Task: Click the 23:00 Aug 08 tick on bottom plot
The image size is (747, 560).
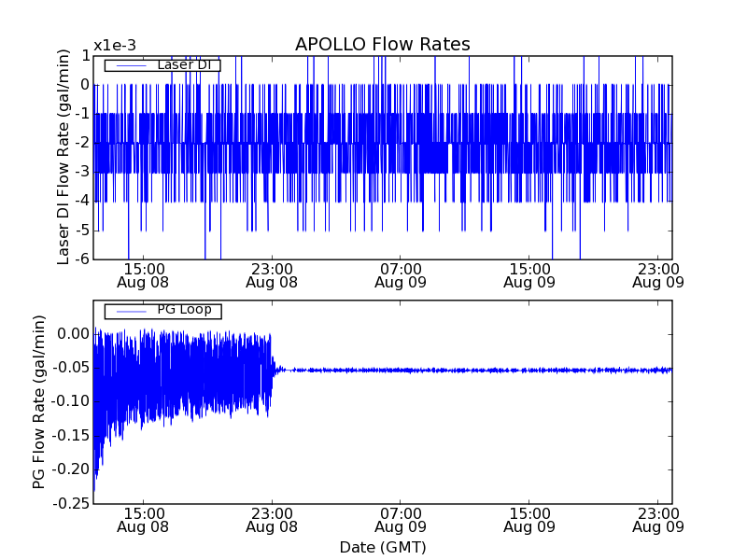Action: pos(272,520)
